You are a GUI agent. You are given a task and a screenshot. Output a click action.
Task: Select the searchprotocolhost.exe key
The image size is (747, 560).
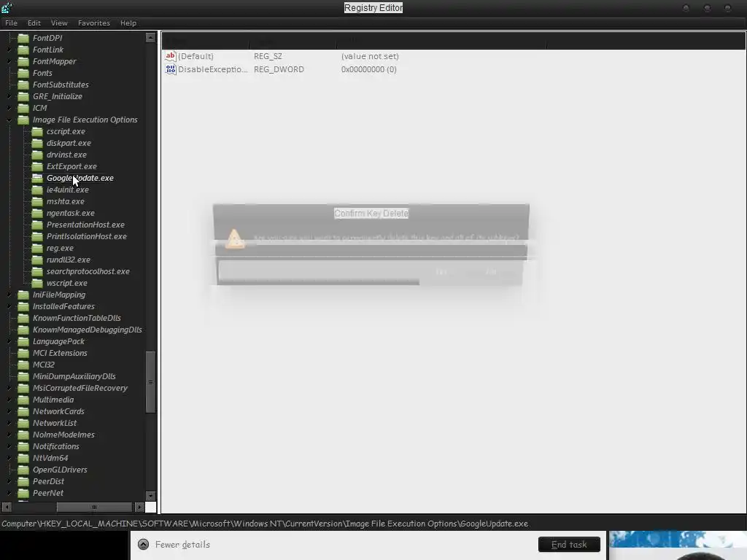coord(88,271)
